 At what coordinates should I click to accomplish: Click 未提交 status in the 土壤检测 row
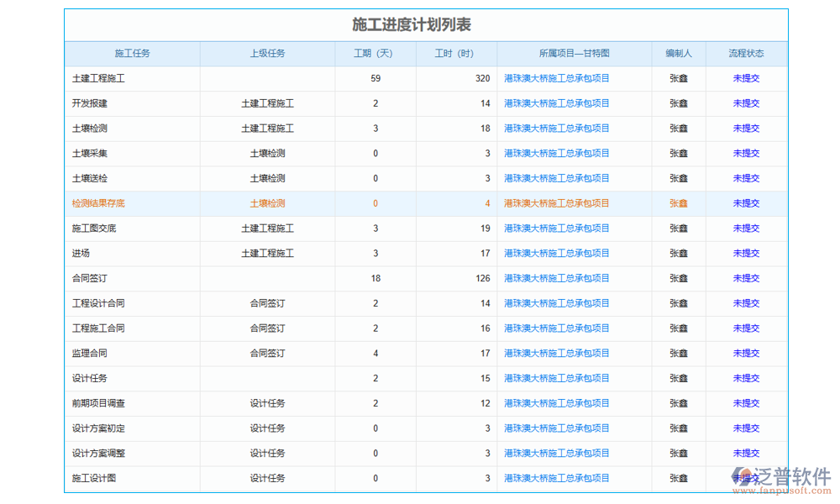746,129
